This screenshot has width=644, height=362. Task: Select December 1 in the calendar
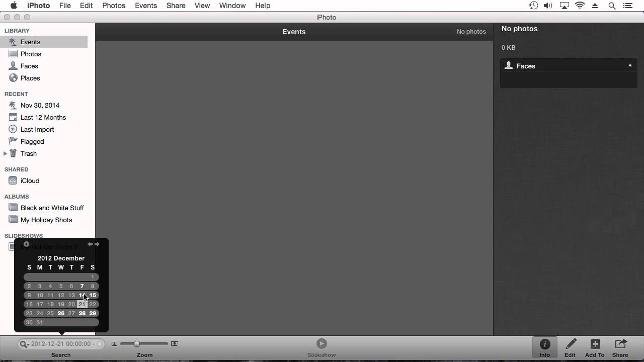pos(93,277)
